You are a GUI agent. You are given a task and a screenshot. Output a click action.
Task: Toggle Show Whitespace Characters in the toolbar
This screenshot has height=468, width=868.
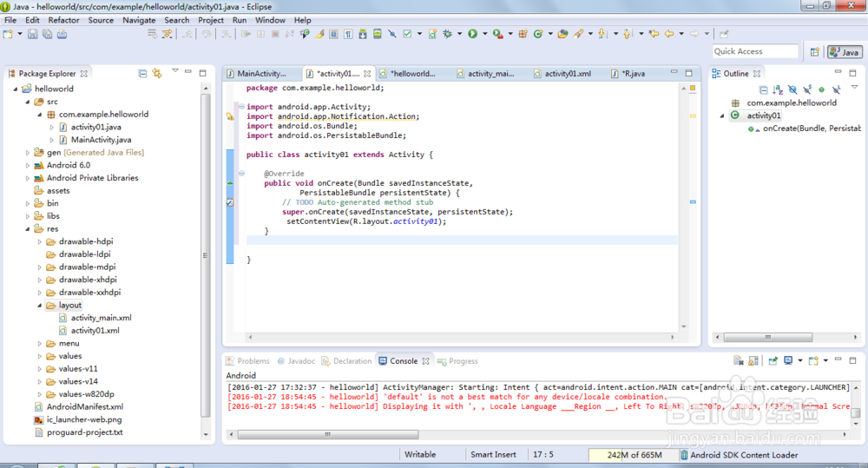pyautogui.click(x=348, y=34)
